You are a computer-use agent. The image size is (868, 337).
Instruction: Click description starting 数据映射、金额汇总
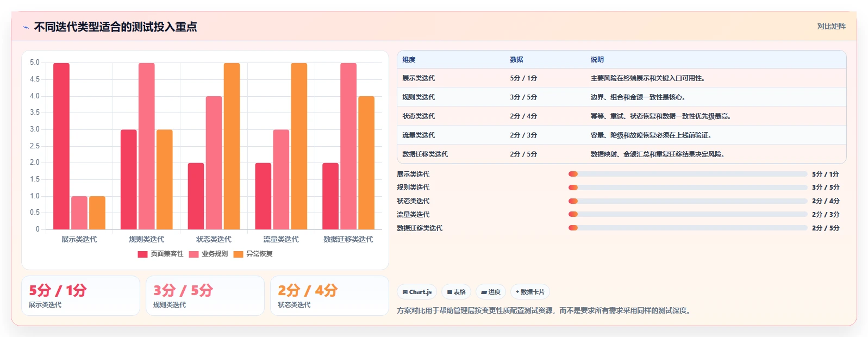click(658, 154)
